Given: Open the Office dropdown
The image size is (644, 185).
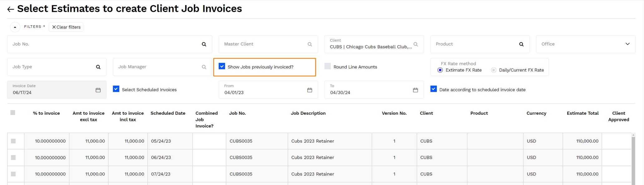Looking at the screenshot, I should (x=586, y=44).
